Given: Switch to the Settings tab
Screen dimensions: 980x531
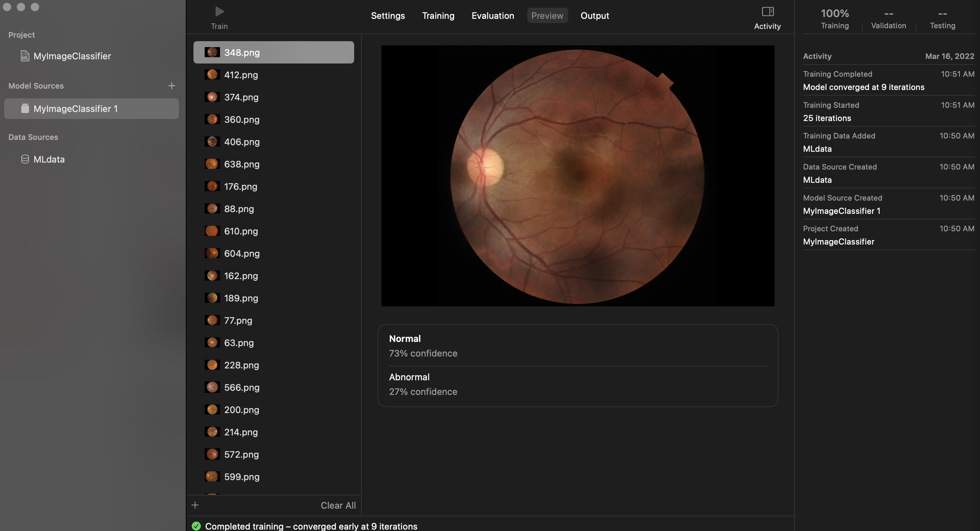Looking at the screenshot, I should 388,16.
